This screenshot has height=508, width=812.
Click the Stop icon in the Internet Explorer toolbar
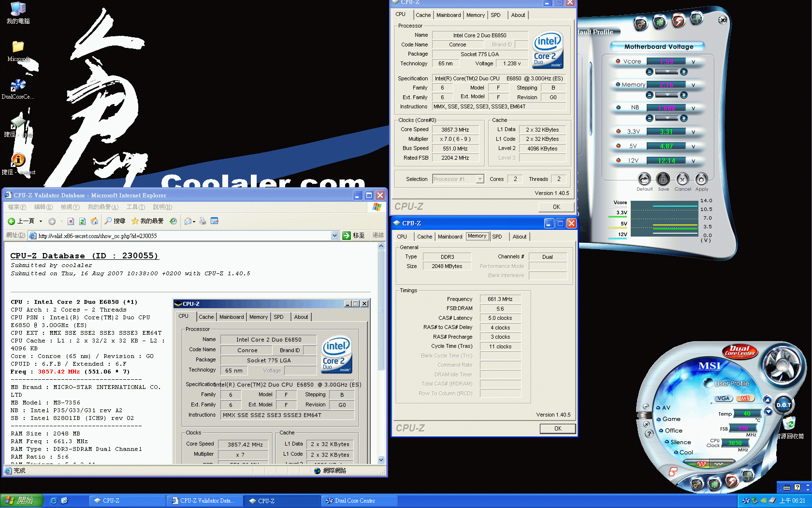click(71, 221)
